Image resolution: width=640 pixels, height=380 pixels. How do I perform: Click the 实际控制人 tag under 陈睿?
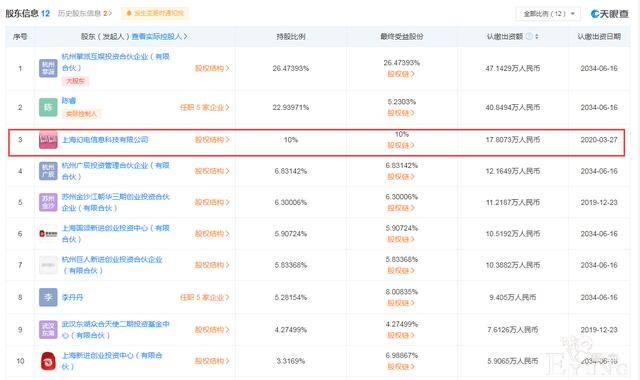pyautogui.click(x=81, y=113)
